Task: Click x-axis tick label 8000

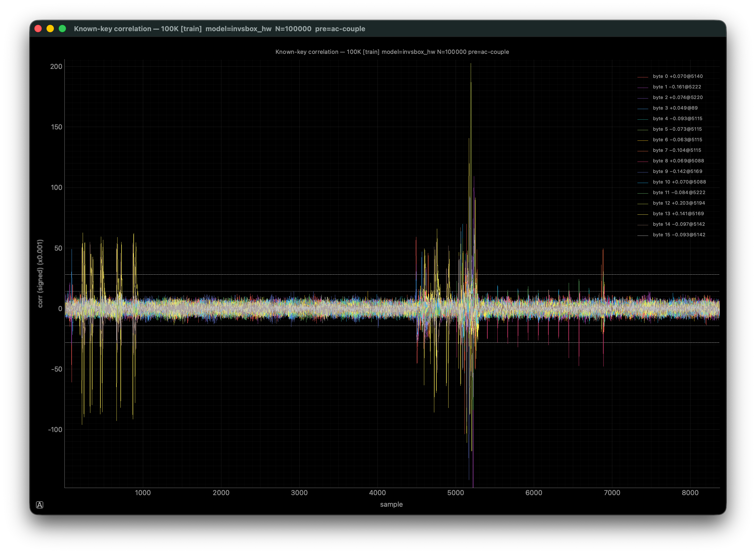Action: point(690,493)
